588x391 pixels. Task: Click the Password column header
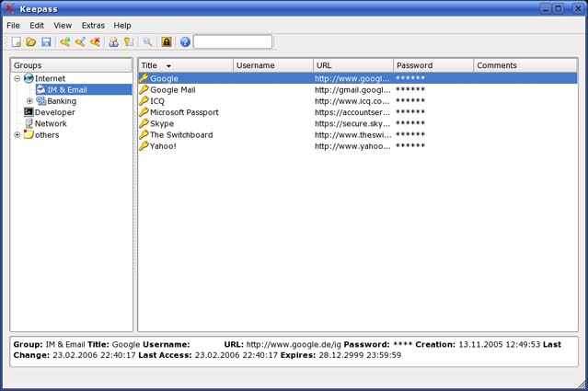[433, 65]
